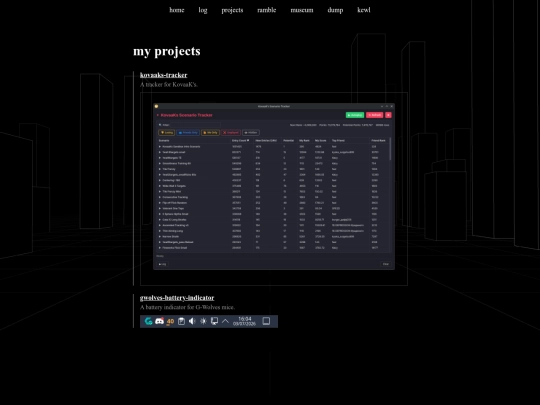Open the ramble section

point(267,10)
